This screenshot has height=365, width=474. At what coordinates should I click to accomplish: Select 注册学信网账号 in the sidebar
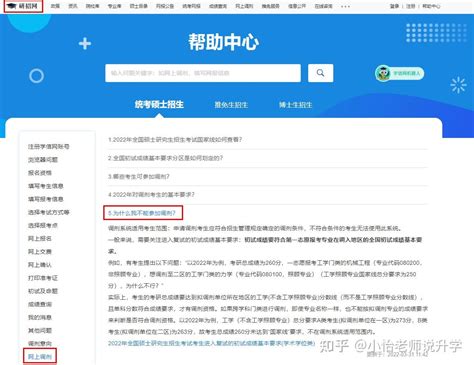coord(48,147)
